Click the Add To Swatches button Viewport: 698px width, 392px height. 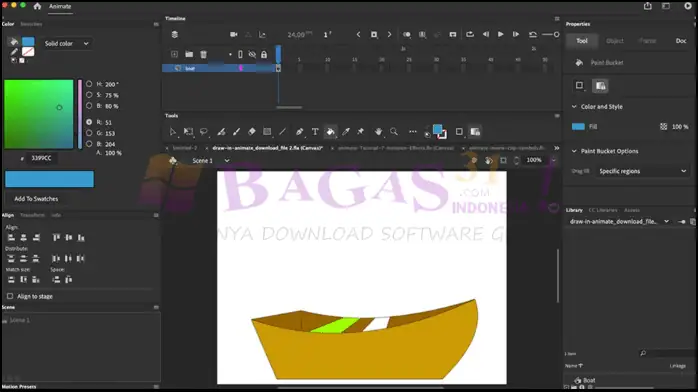click(36, 199)
